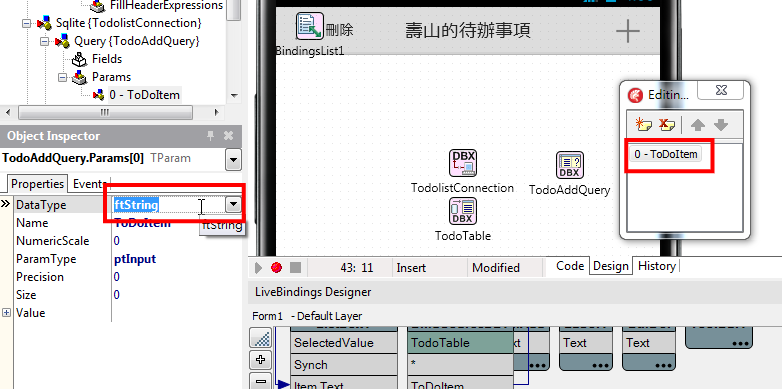
Task: Click the plus add button in toolbar
Action: 627,31
